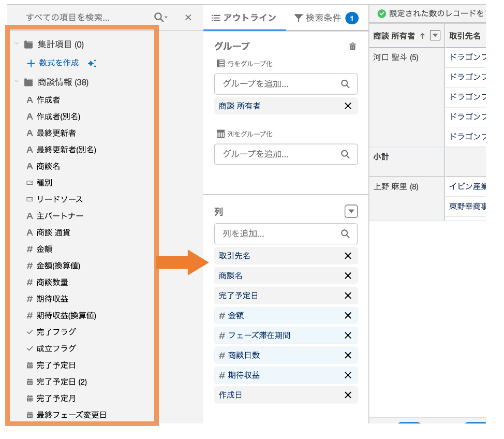
Task: Click the 列を追加 search field
Action: coord(279,234)
